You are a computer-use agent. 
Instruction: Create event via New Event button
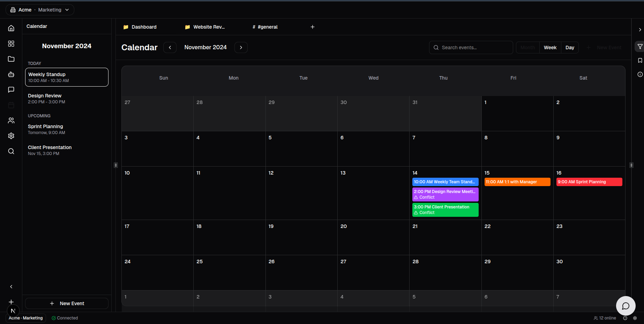66,303
